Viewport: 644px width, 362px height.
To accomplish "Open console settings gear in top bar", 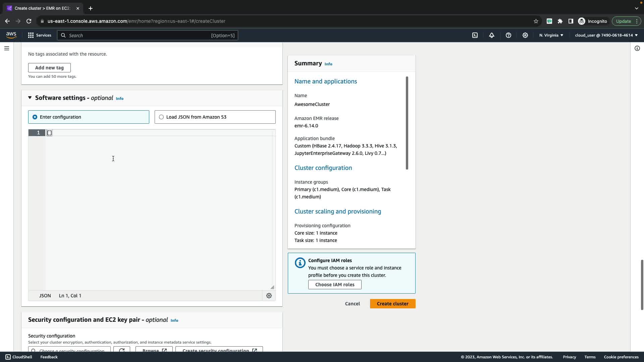I will coord(525,35).
